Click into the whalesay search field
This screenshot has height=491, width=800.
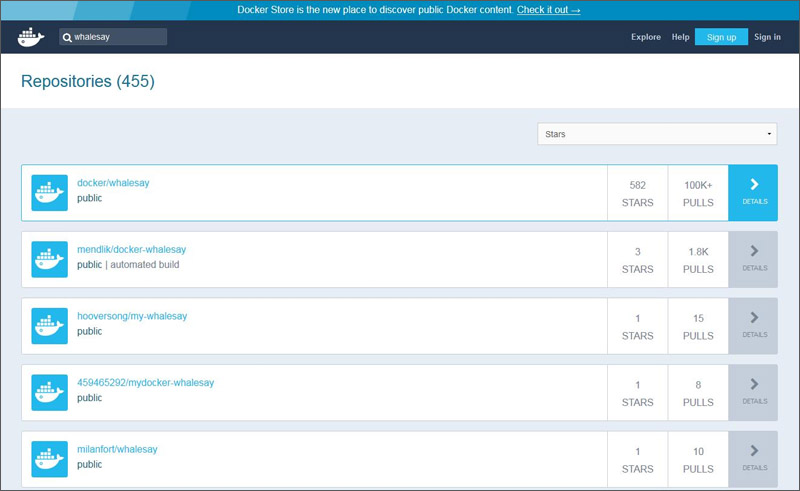point(118,37)
